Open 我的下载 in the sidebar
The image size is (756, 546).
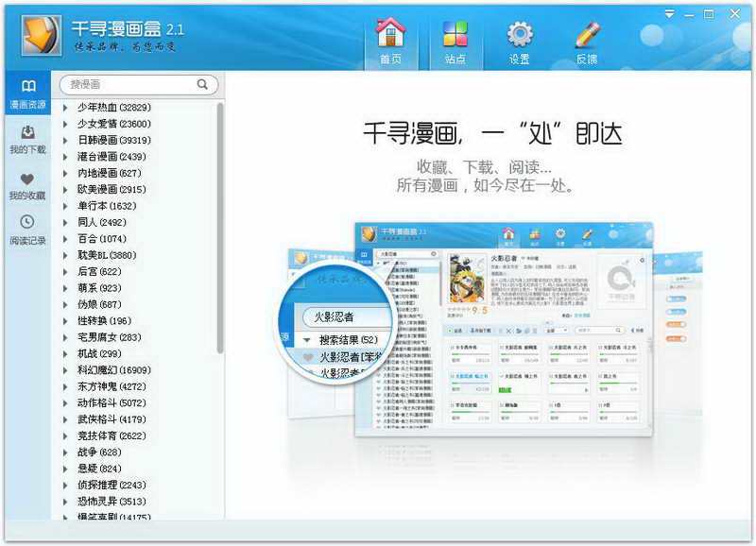tap(28, 140)
